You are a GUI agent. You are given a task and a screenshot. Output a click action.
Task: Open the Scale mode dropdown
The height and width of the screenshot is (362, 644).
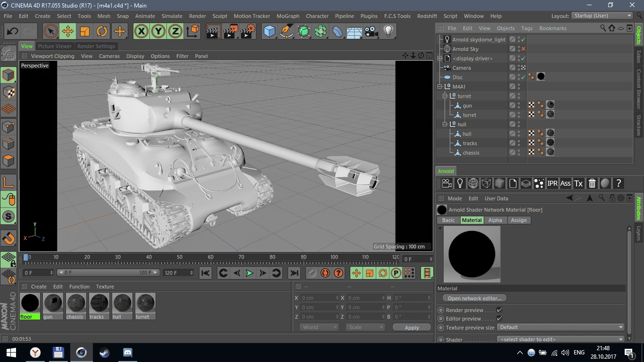[x=365, y=327]
